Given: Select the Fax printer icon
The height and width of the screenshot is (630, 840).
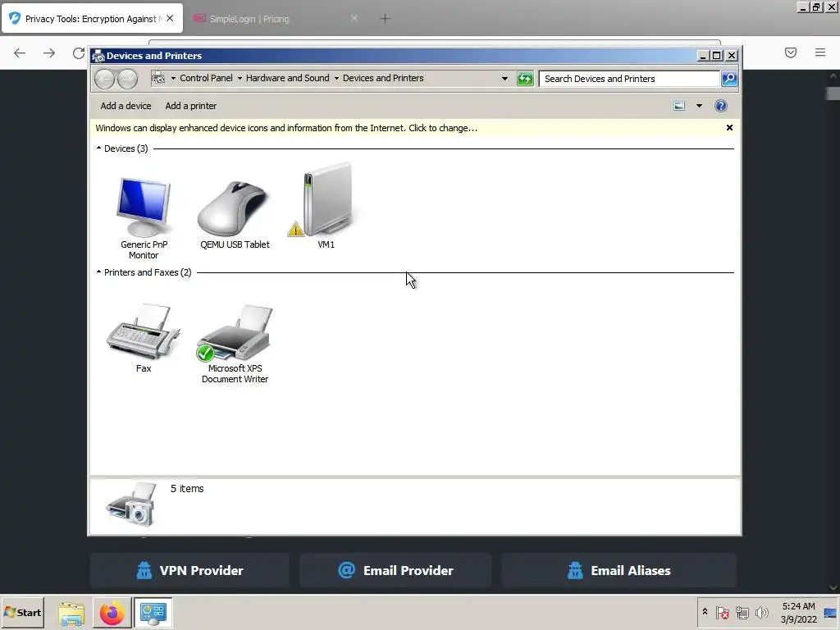Looking at the screenshot, I should [x=143, y=331].
